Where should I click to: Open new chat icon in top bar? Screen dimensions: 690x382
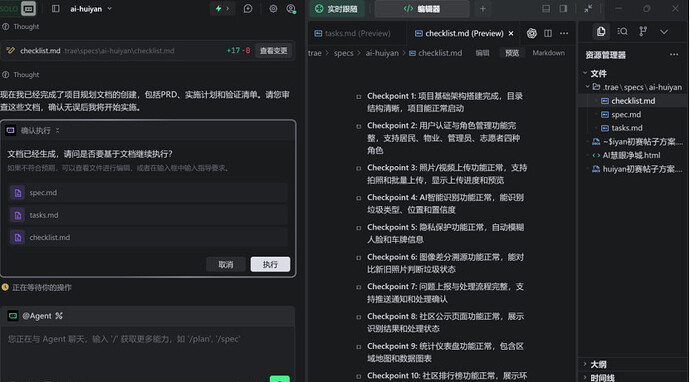click(248, 9)
